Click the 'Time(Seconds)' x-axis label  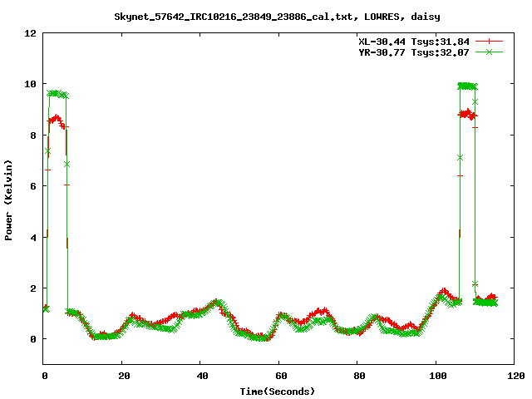pos(278,392)
